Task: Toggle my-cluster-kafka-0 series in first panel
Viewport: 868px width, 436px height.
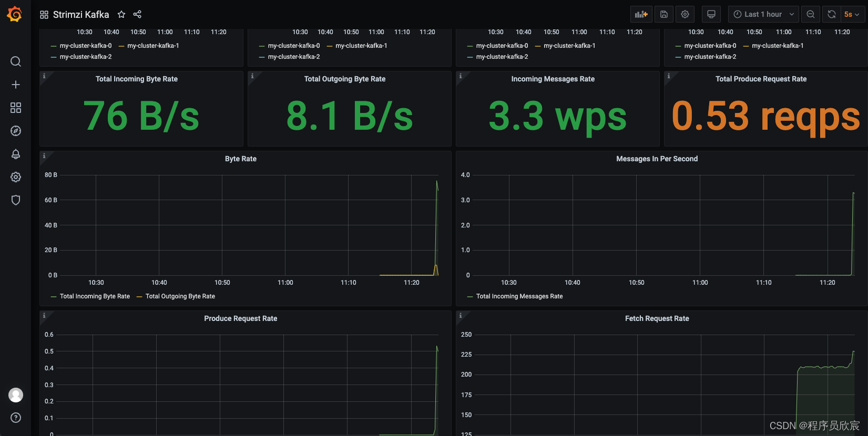Action: click(86, 46)
